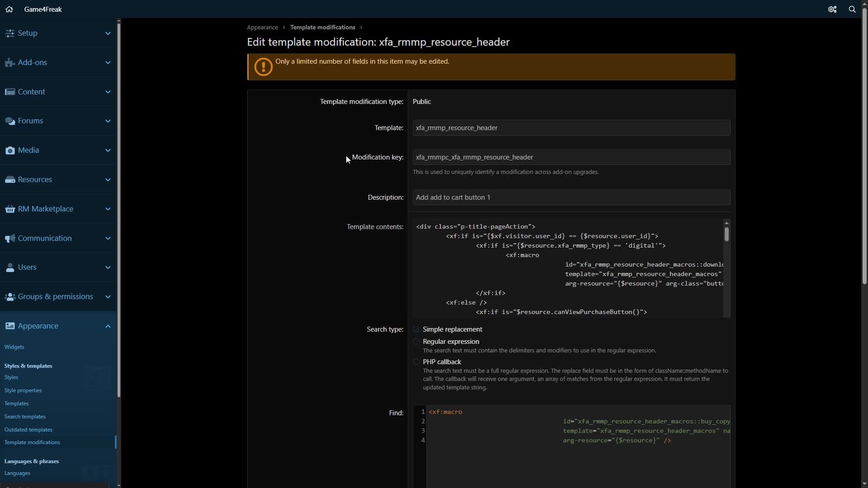Expand the Resources section chevron
The height and width of the screenshot is (488, 868).
point(108,179)
